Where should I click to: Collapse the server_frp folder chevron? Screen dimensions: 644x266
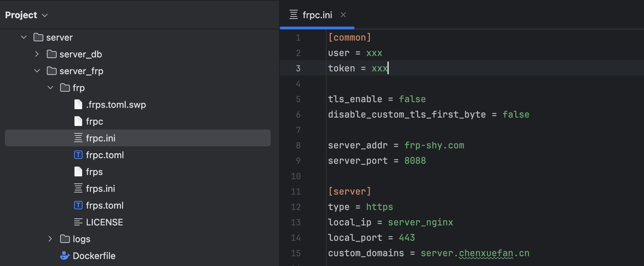click(37, 71)
